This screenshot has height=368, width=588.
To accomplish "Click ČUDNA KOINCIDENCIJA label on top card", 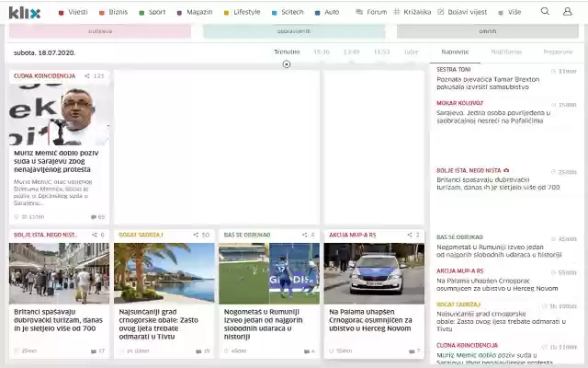I will 45,75.
